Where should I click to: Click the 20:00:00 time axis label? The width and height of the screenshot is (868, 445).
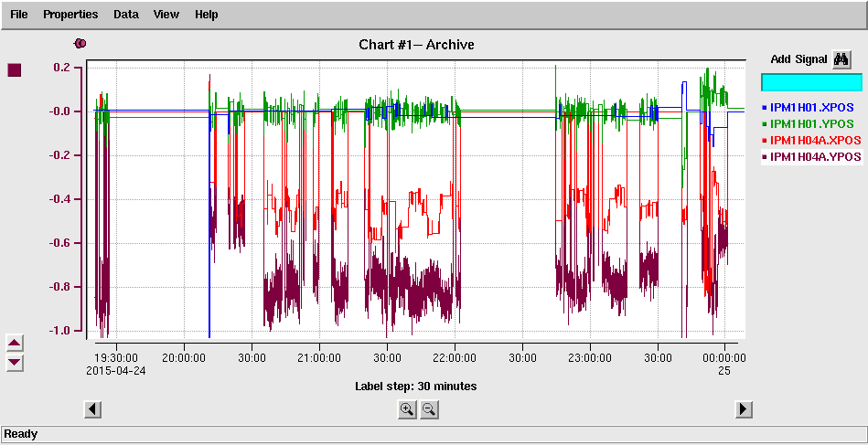(x=184, y=358)
